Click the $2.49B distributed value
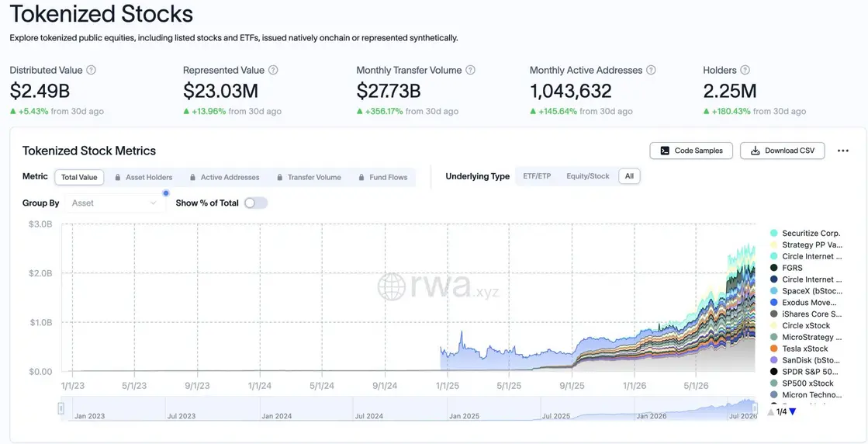The image size is (868, 444). [40, 91]
